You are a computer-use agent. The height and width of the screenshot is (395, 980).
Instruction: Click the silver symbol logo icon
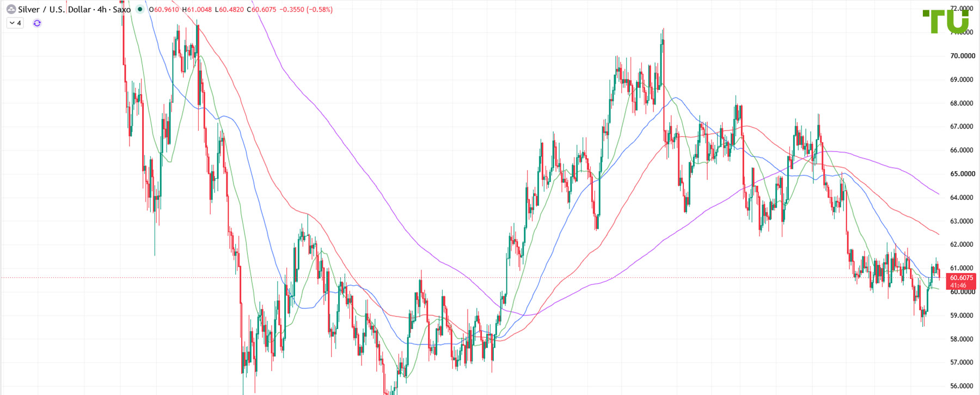(x=11, y=9)
